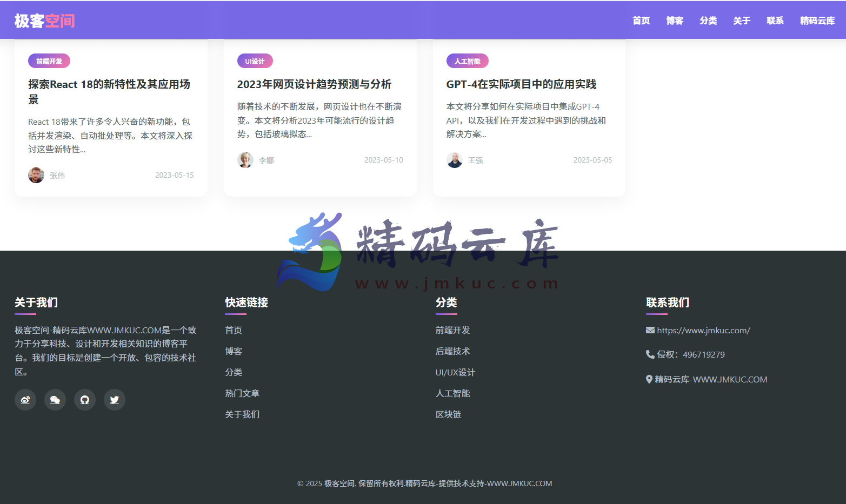Open the Twitter social icon
The width and height of the screenshot is (846, 504).
coord(115,400)
